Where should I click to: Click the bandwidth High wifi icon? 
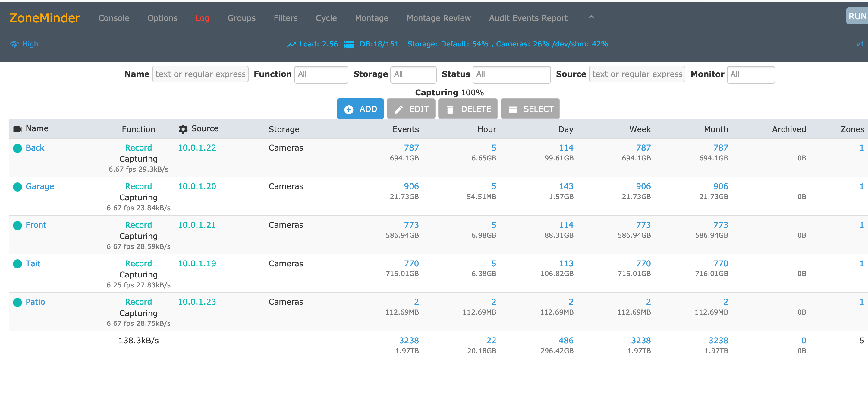tap(14, 44)
